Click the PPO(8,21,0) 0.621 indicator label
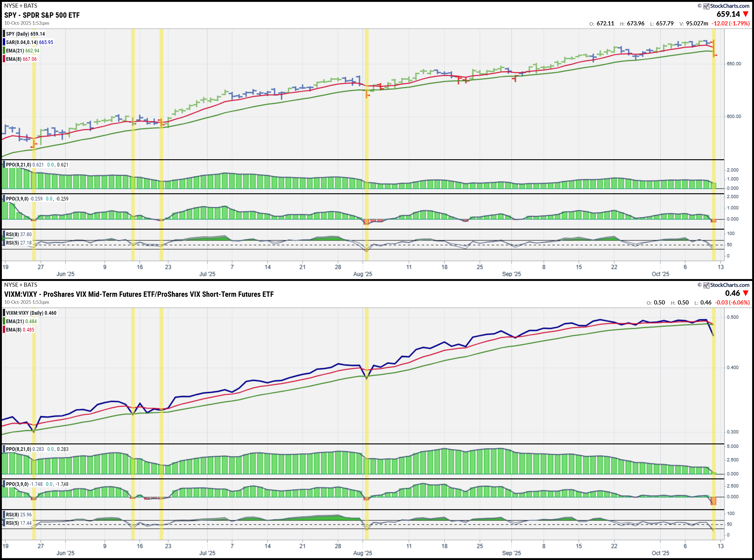The width and height of the screenshot is (754, 560). [x=24, y=165]
